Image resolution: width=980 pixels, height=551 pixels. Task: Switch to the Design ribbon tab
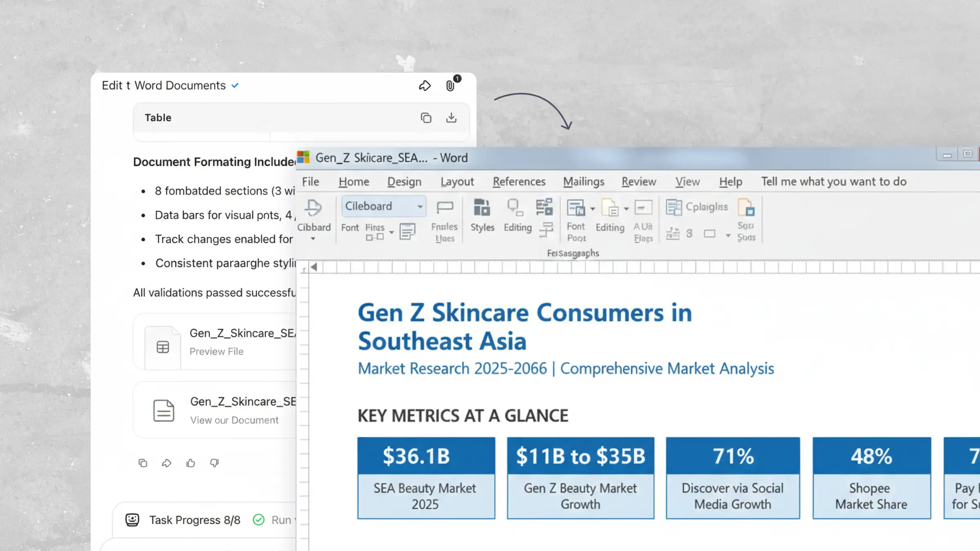[x=404, y=182]
